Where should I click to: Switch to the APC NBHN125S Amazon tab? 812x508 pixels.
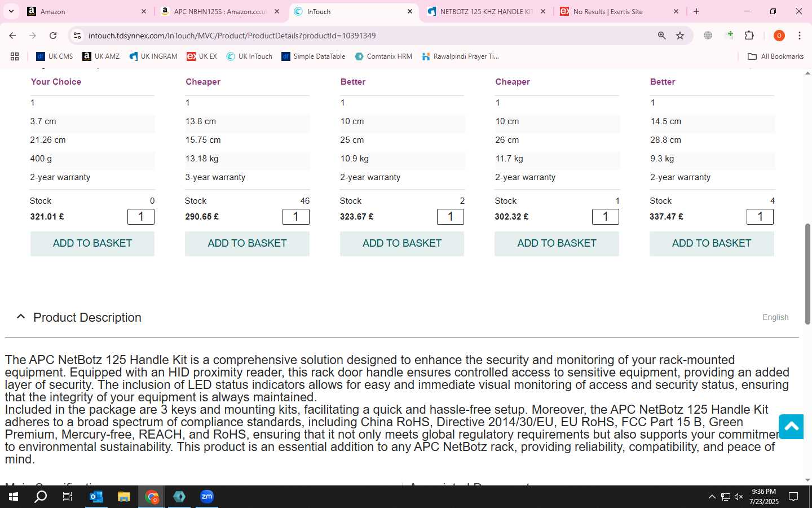point(220,11)
